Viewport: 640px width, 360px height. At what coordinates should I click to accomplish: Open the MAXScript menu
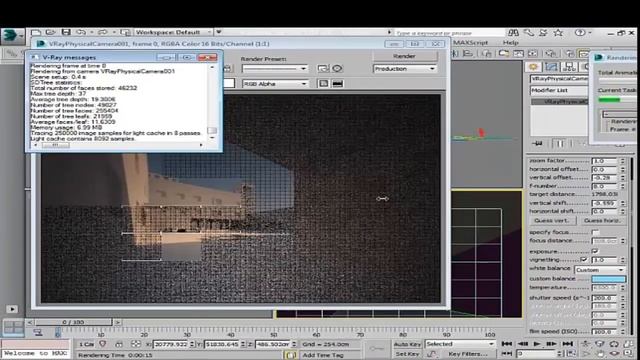tap(470, 42)
